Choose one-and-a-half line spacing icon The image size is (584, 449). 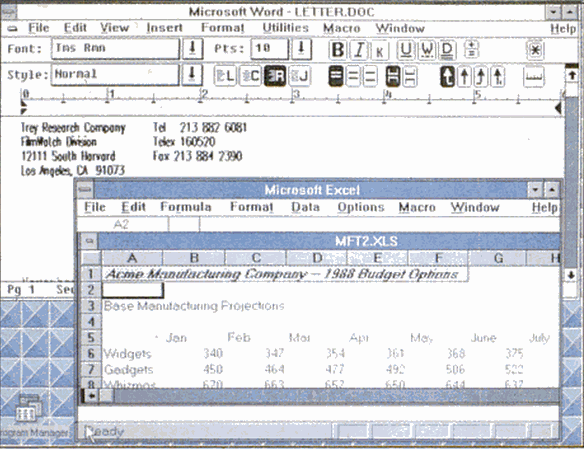(353, 76)
